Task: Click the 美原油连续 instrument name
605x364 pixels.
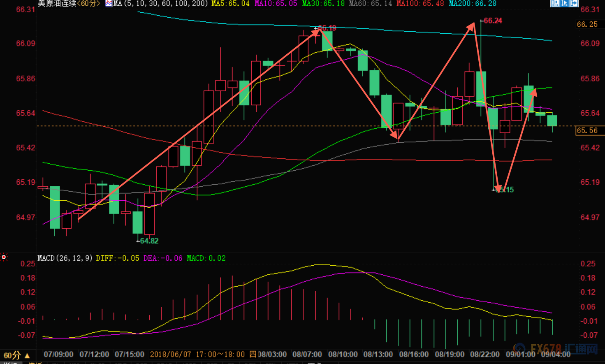Action: click(57, 4)
